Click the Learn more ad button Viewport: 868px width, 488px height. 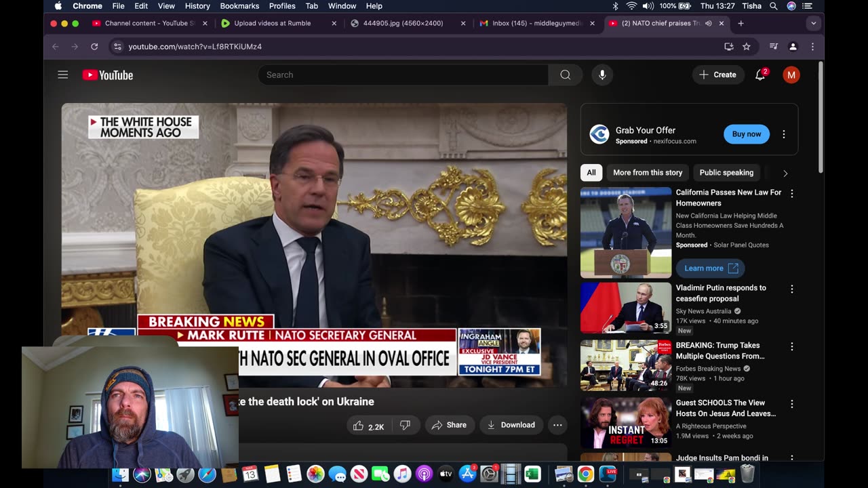710,268
